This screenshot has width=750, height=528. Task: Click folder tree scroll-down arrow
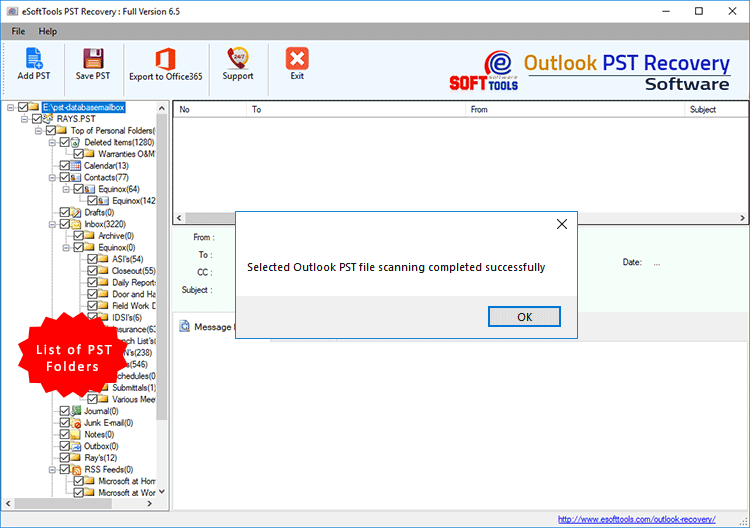click(162, 491)
